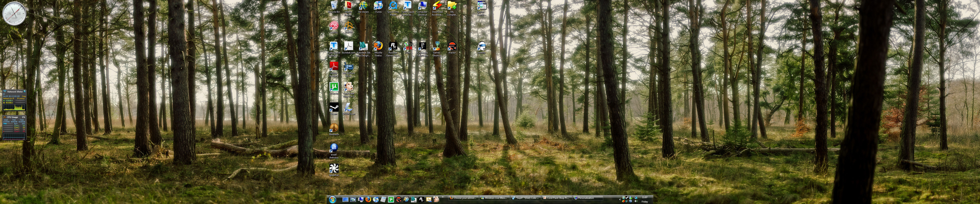Select the Acrobat.com desktop icon
Image resolution: width=980 pixels, height=204 pixels.
[348, 48]
